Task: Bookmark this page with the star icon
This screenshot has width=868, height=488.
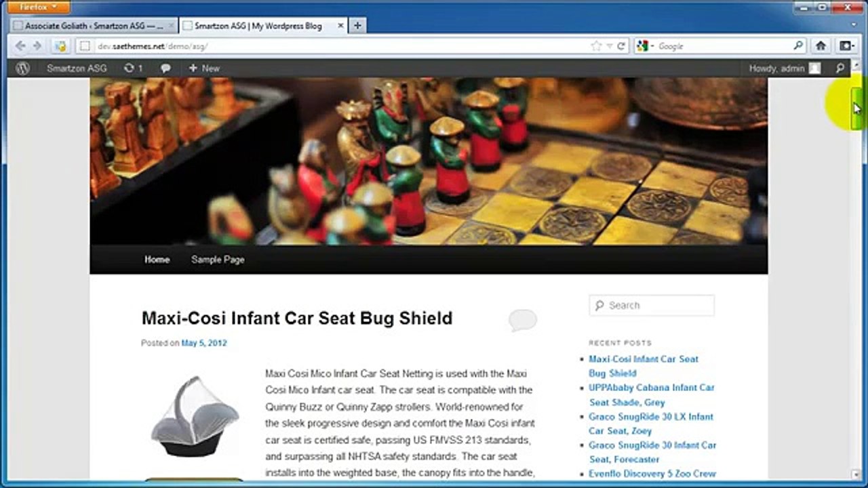Action: 596,46
